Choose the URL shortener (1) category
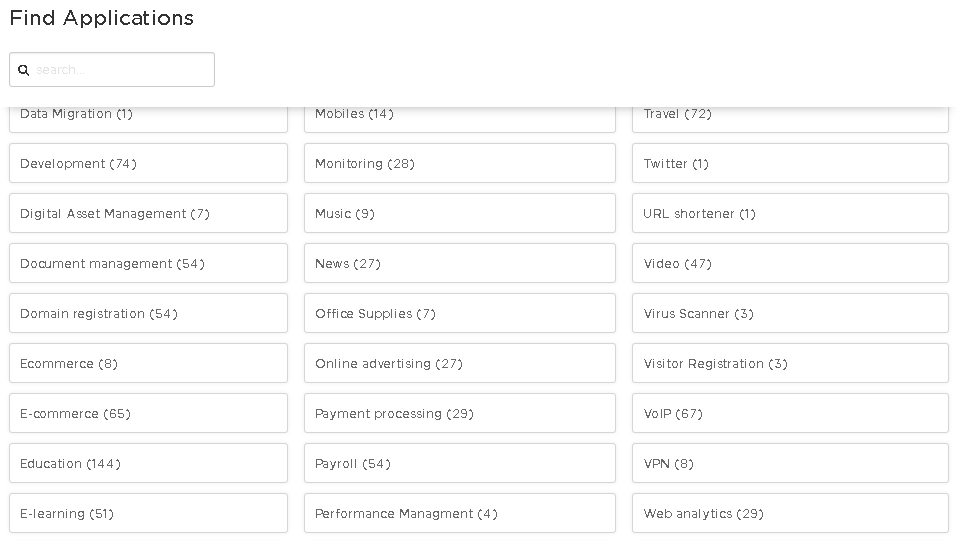 tap(790, 213)
